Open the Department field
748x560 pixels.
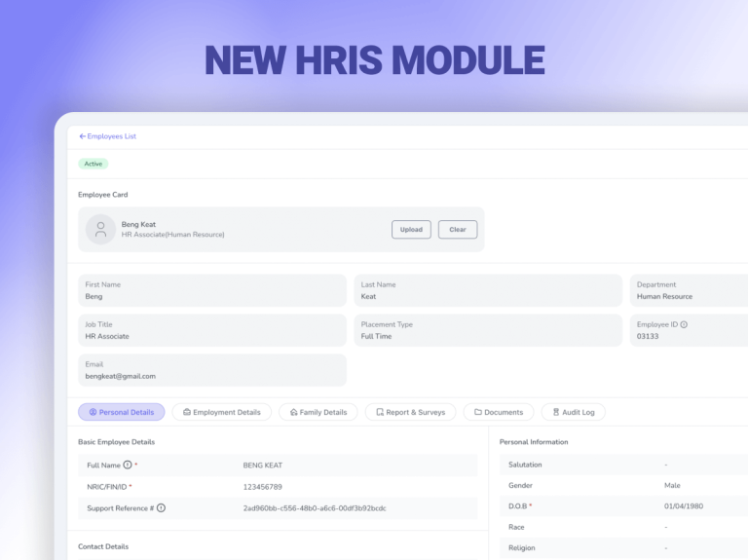[x=690, y=290]
